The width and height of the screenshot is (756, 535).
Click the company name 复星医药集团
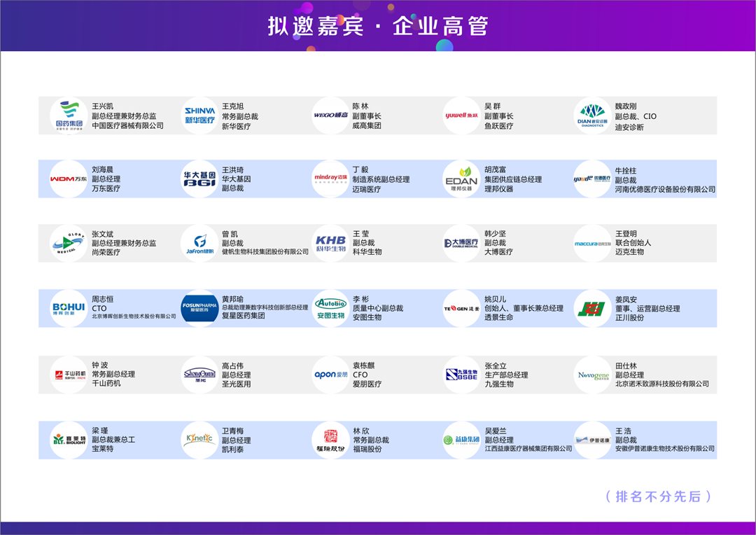coord(244,316)
